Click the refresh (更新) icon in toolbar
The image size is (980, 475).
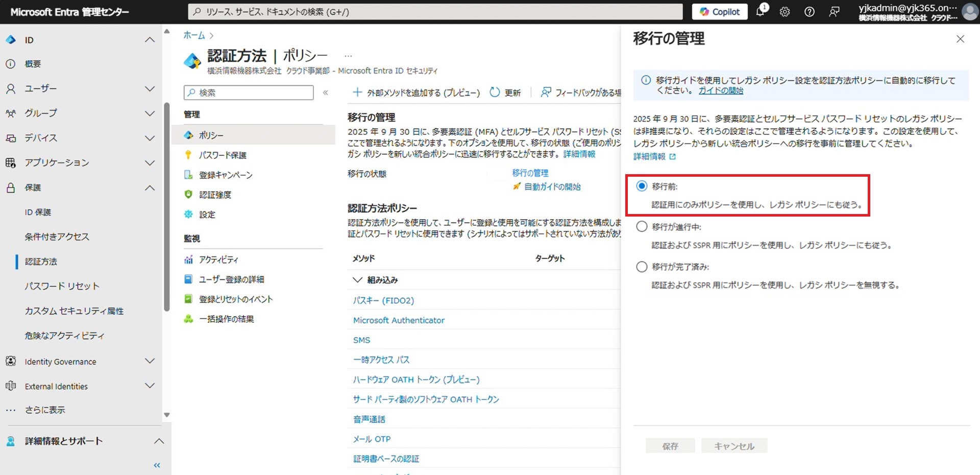pos(494,92)
